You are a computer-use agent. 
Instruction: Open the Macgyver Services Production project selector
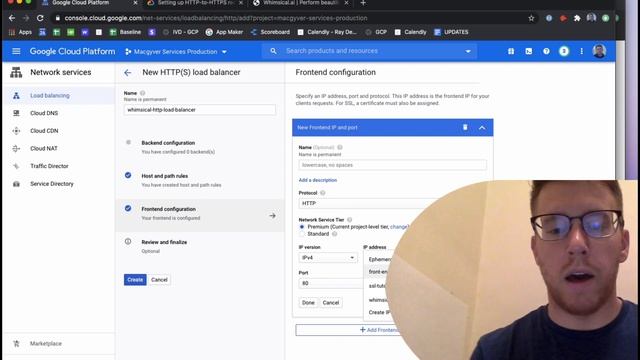pos(176,52)
